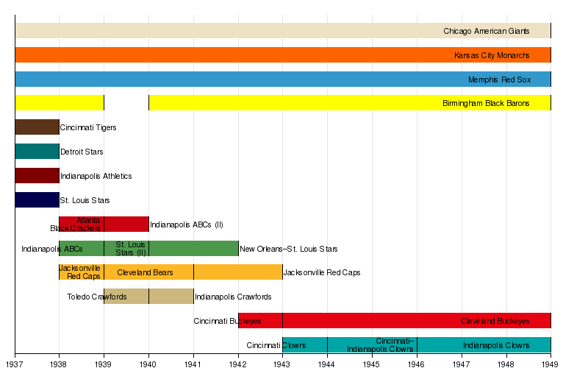Screen dimensions: 588x368
Task: Click the teal Detroit Stars bar
Action: coord(37,152)
